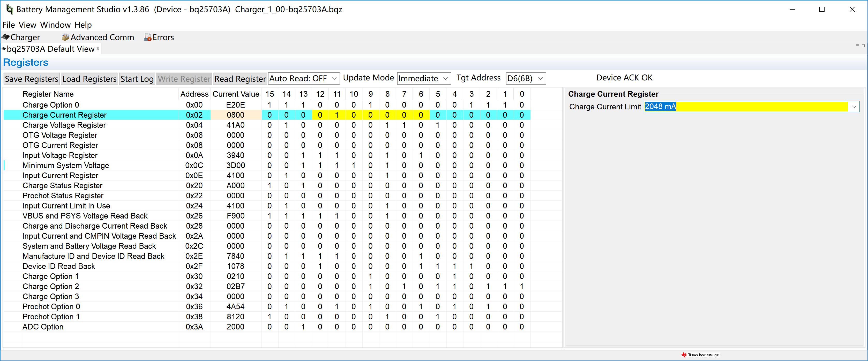Image resolution: width=868 pixels, height=361 pixels.
Task: Minimize the view panel
Action: [857, 46]
